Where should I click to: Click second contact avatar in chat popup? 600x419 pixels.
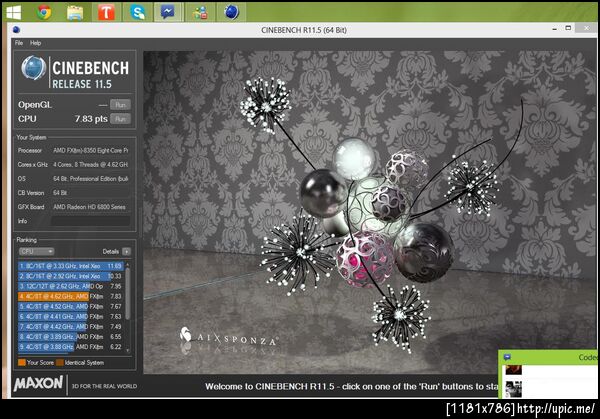513,389
